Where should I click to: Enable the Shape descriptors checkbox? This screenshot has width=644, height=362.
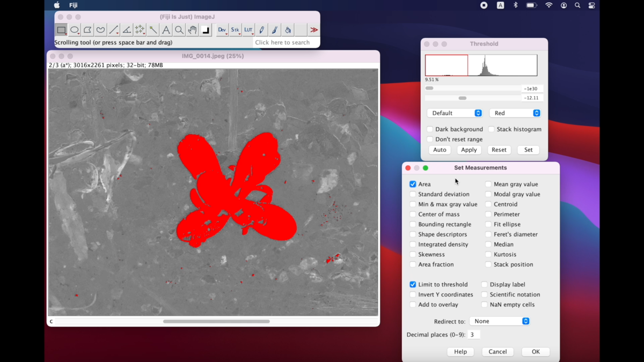[413, 234]
